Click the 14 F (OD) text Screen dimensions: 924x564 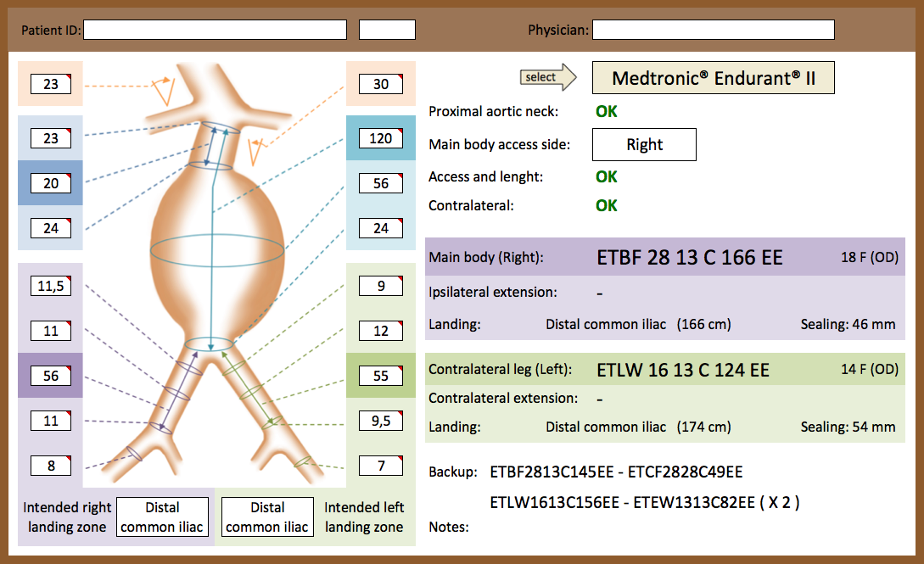(869, 369)
